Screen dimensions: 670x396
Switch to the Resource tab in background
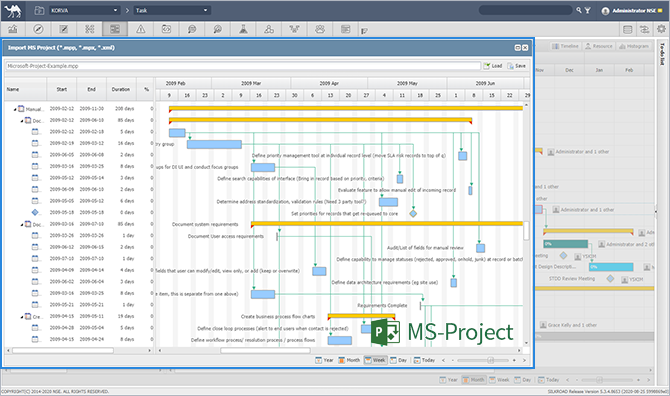click(599, 46)
